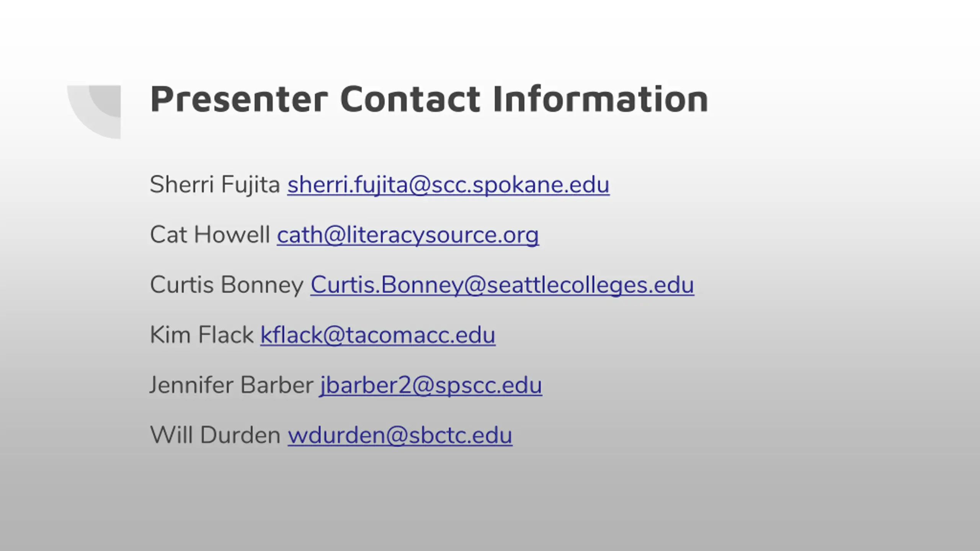This screenshot has height=551, width=980.
Task: Open the wdurden@sbctc.edu email link
Action: (x=400, y=435)
